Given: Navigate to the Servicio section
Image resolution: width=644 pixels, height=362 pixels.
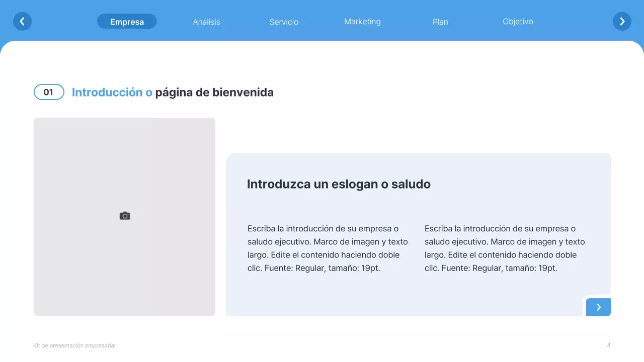Looking at the screenshot, I should point(284,22).
